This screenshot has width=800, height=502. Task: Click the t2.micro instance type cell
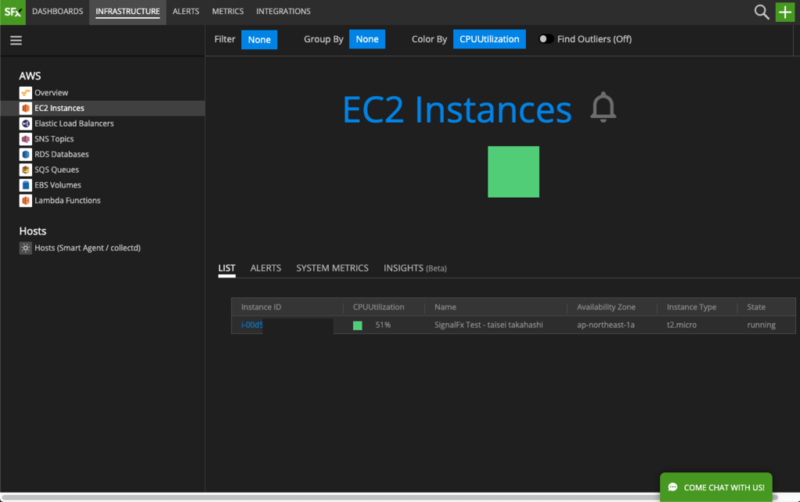tap(682, 325)
